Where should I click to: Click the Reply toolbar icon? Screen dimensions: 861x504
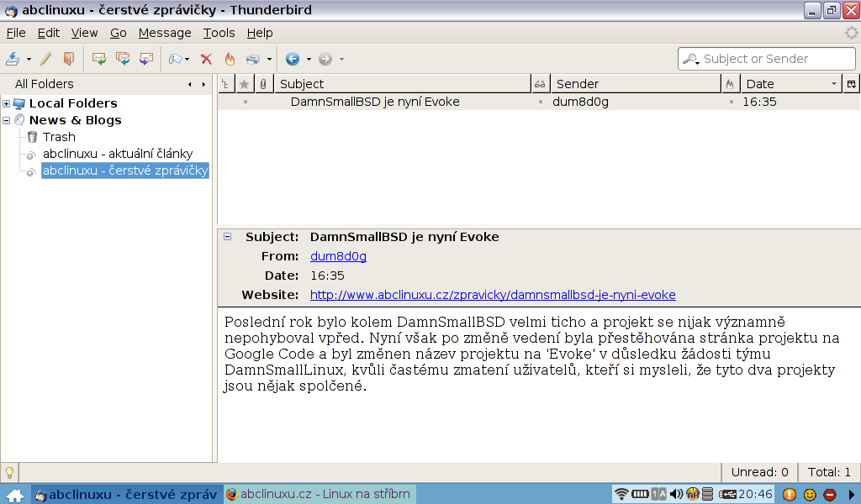click(x=99, y=59)
